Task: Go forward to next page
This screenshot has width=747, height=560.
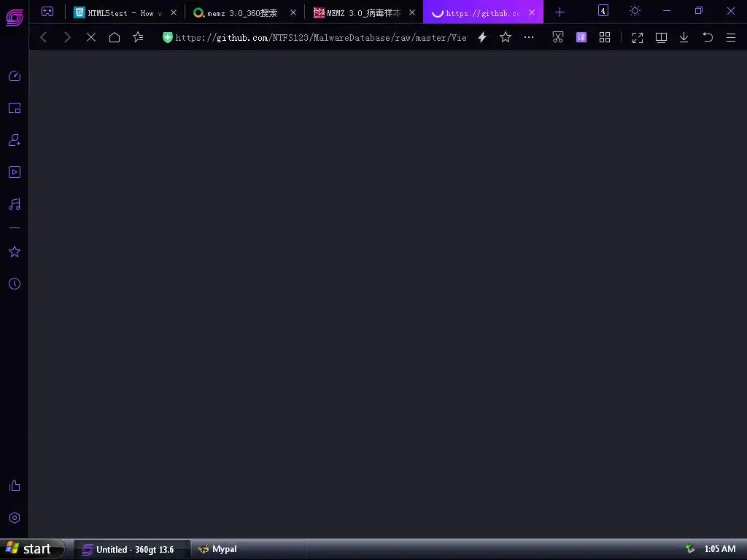Action: [67, 37]
